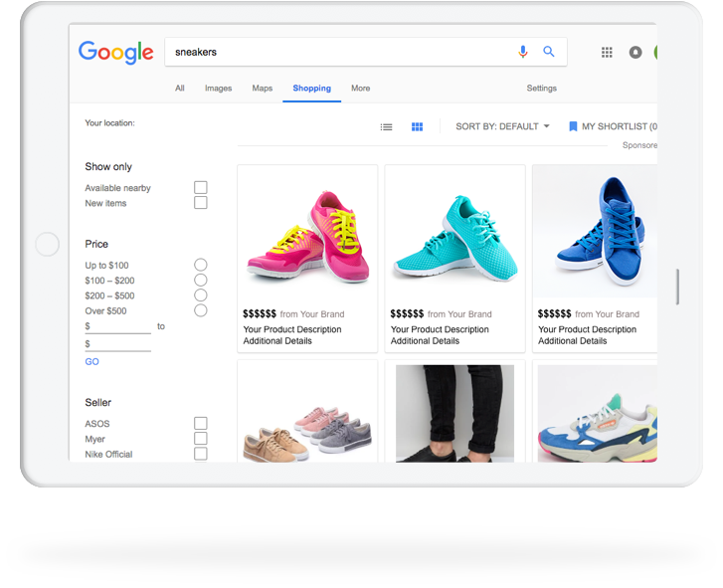Click the Google logo
Viewport: 723px width, 588px height.
pos(116,53)
